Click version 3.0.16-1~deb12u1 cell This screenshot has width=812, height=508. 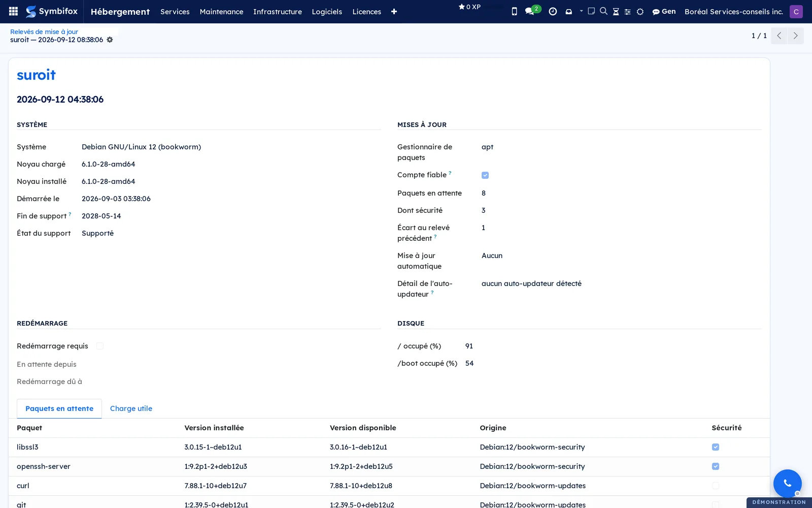(358, 447)
